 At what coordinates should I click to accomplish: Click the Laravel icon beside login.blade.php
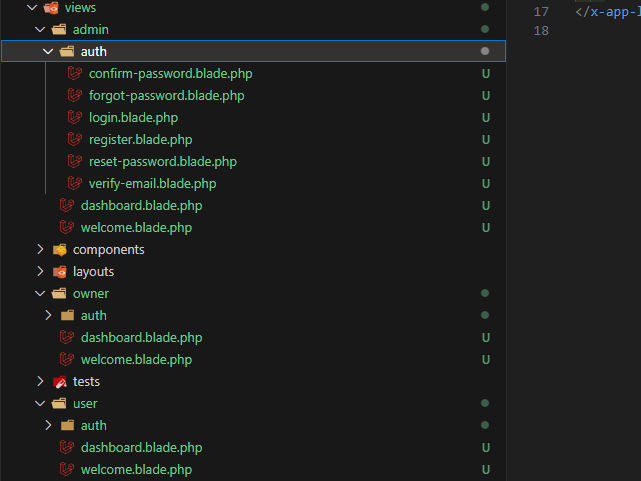[x=74, y=117]
